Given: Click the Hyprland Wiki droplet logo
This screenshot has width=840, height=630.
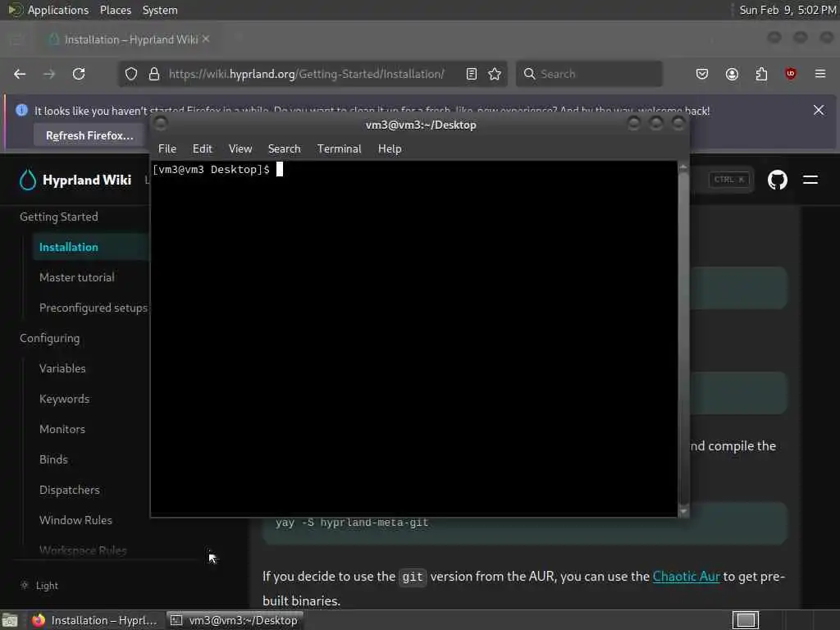Looking at the screenshot, I should coord(27,180).
